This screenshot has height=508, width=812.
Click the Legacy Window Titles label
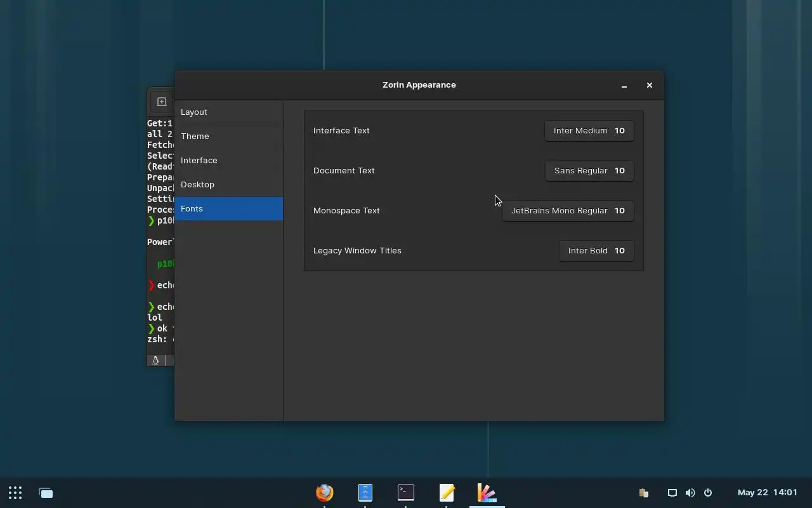tap(357, 251)
